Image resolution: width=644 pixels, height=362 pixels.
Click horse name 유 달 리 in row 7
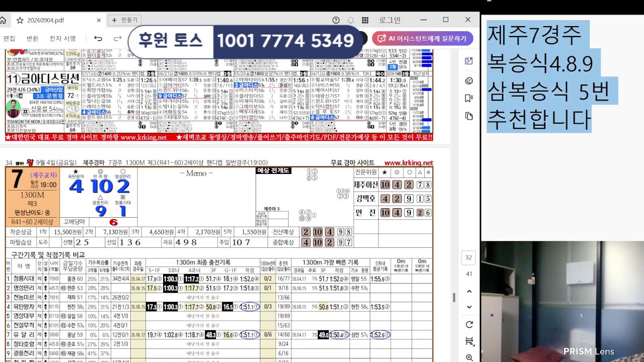[24, 335]
